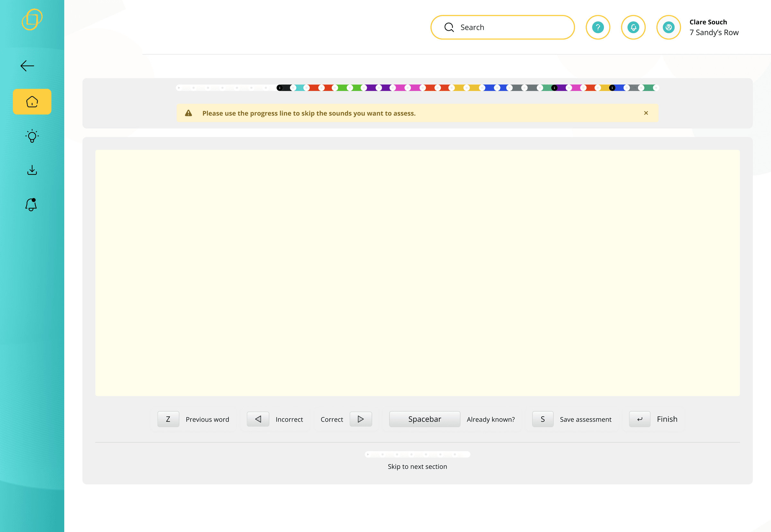The image size is (771, 532).
Task: Go back using the left arrow icon
Action: point(27,66)
